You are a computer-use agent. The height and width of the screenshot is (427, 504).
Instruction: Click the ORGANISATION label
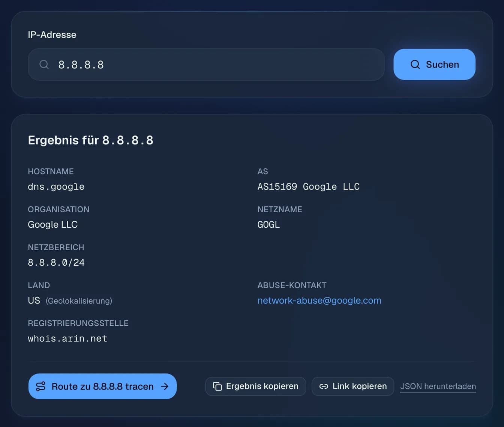pyautogui.click(x=58, y=209)
